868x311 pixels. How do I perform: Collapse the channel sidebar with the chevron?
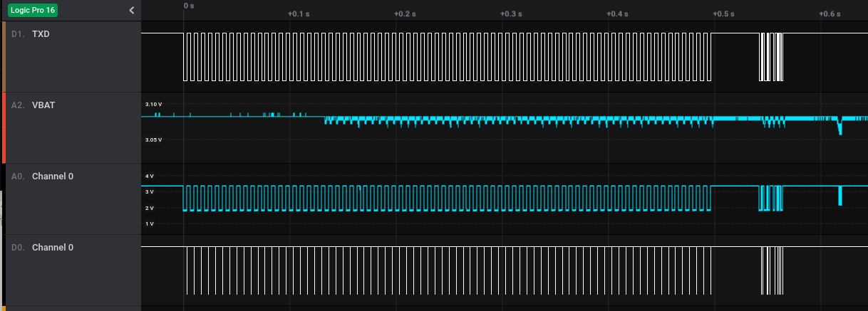point(132,10)
